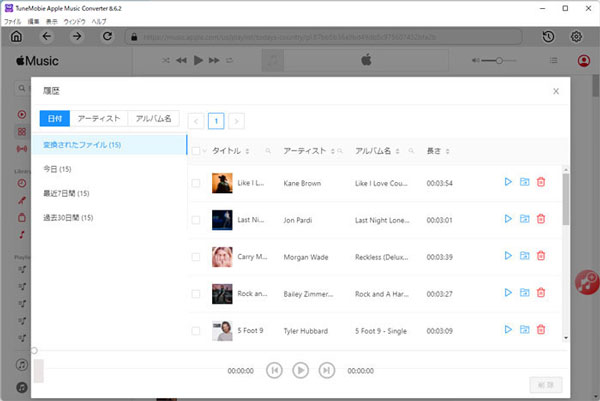
Task: Select the 今日 (15) filter
Action: pyautogui.click(x=109, y=169)
